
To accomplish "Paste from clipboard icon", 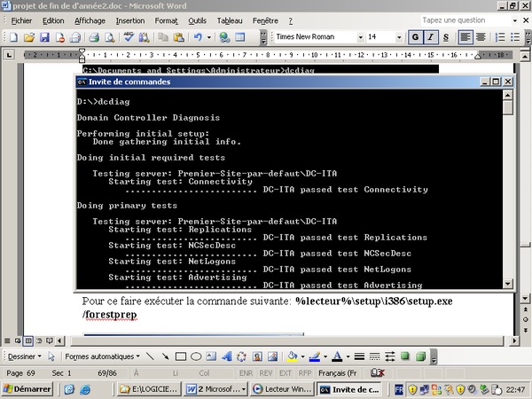I will tap(179, 37).
